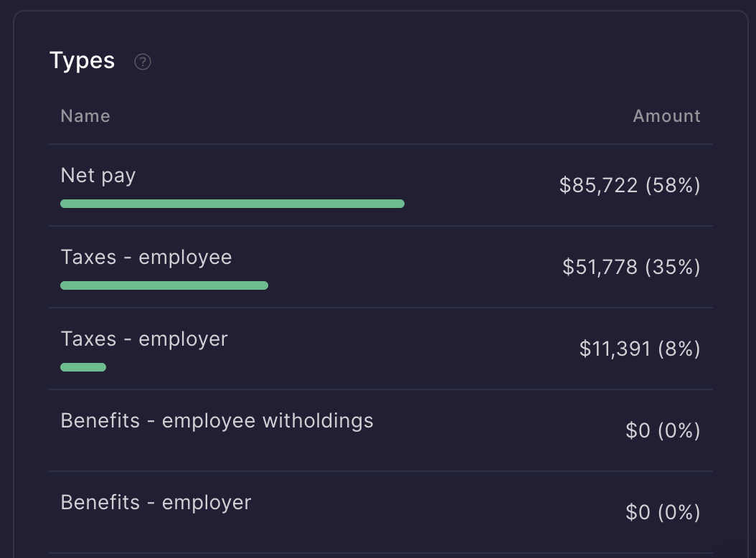Click the help icon beside Types

pyautogui.click(x=143, y=62)
